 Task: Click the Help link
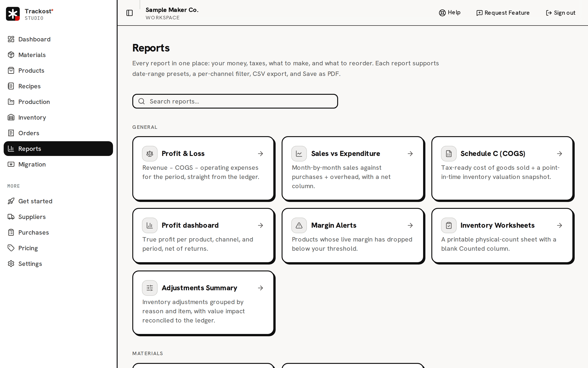(450, 13)
